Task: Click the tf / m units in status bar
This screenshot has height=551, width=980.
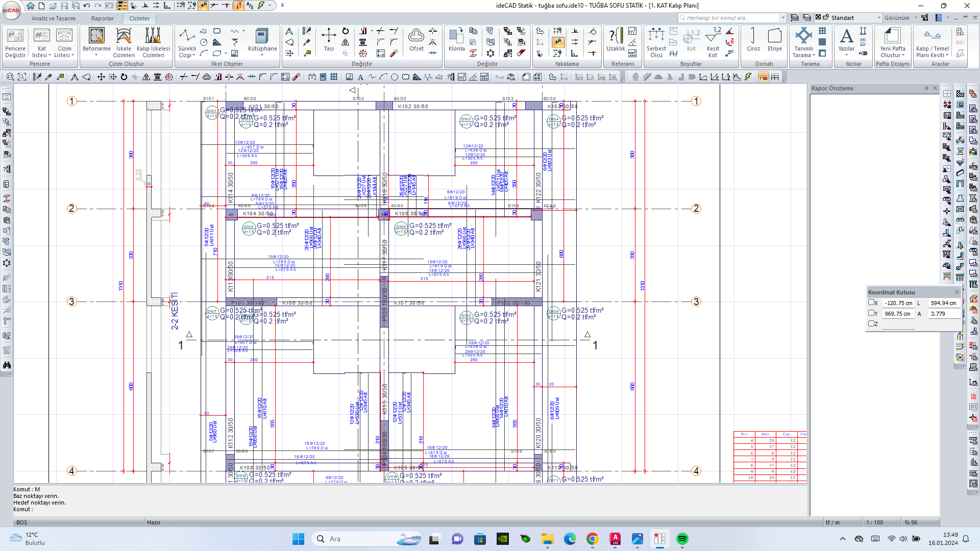Action: point(832,522)
